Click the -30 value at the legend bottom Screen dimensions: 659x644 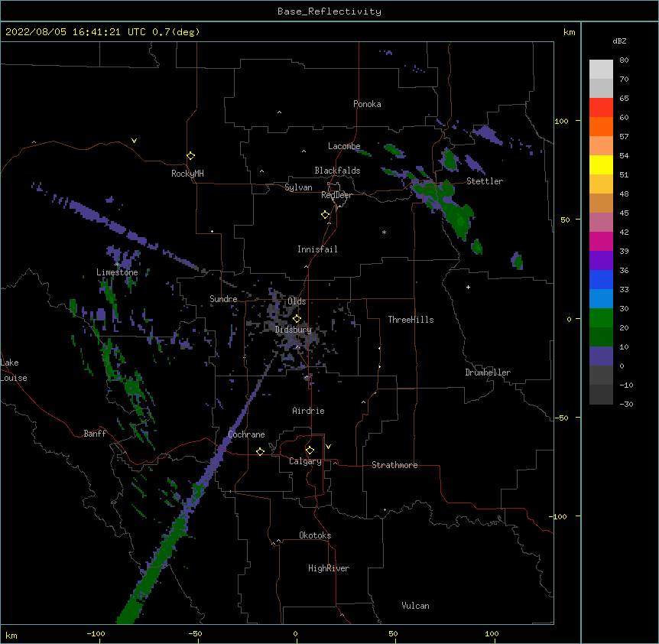(626, 404)
